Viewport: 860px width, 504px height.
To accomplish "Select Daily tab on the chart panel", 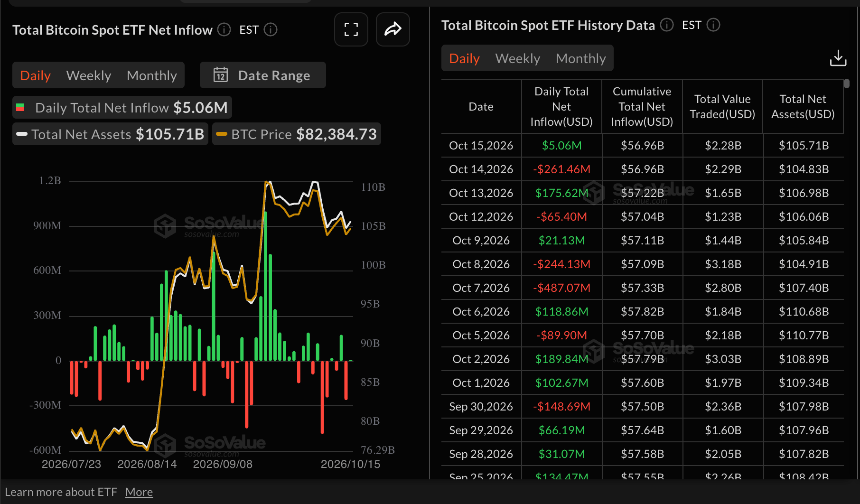I will (36, 75).
